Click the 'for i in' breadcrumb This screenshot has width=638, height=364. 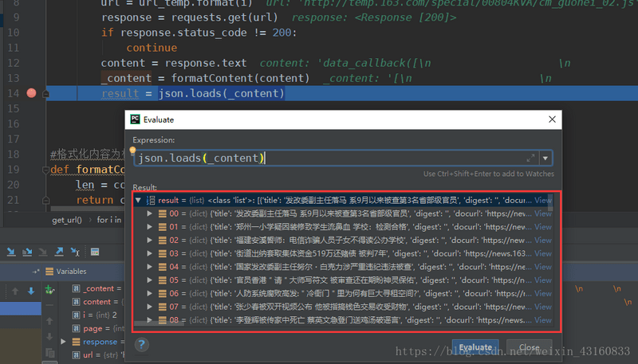click(x=109, y=220)
